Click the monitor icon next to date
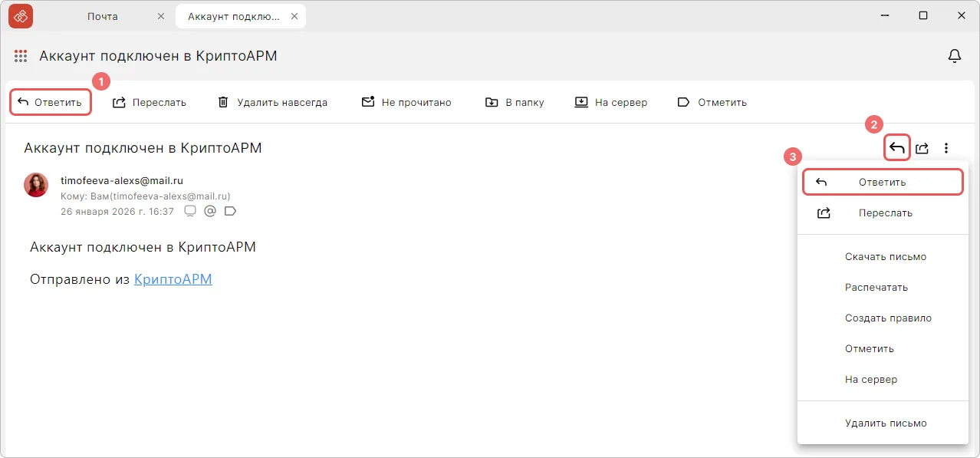The height and width of the screenshot is (458, 980). coord(191,211)
